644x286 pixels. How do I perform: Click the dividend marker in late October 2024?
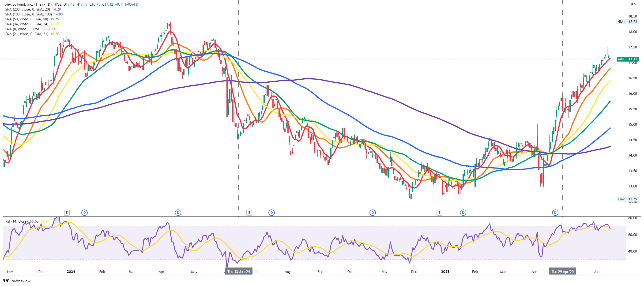pyautogui.click(x=373, y=213)
